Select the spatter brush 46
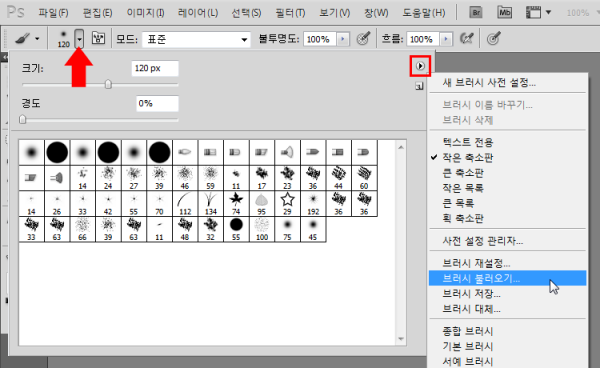Viewport: 600px width, 368px height. click(185, 178)
